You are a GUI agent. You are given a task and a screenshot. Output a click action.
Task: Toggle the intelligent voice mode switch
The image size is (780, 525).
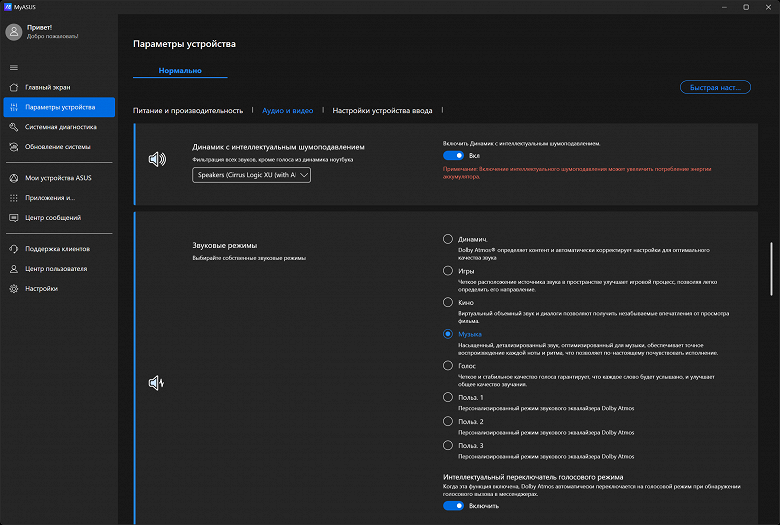click(453, 506)
